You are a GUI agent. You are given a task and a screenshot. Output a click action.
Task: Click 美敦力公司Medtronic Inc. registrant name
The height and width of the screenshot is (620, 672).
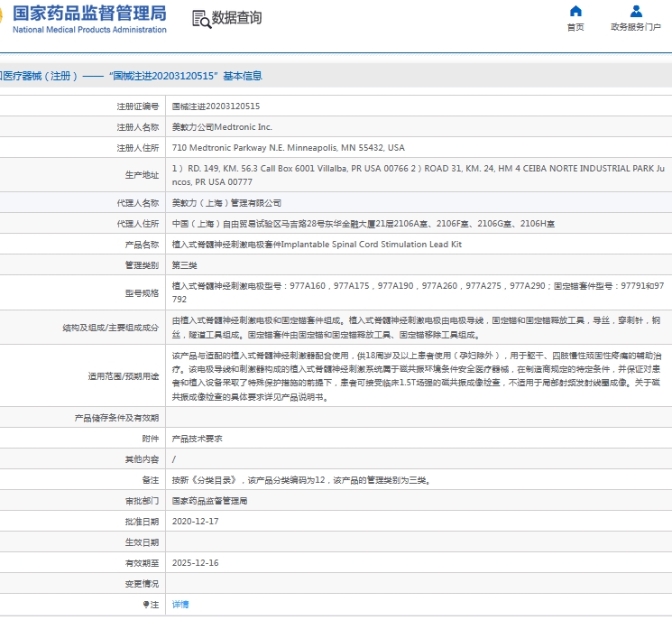pos(222,127)
